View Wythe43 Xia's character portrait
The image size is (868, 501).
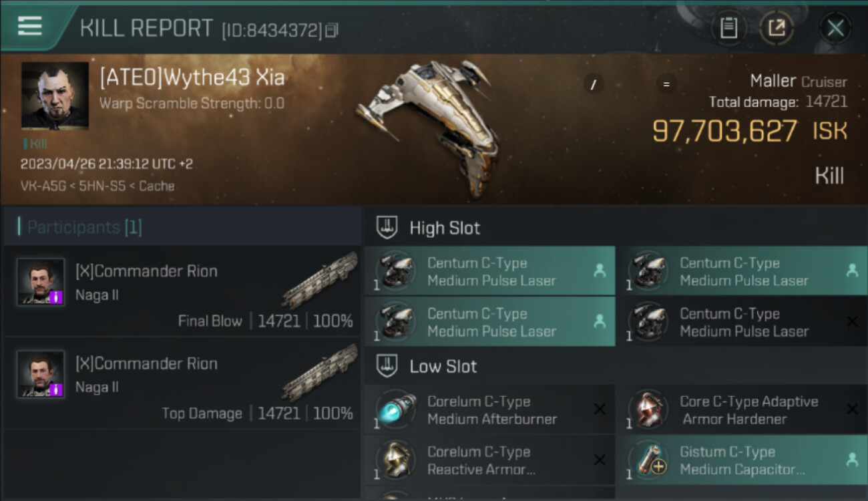55,96
